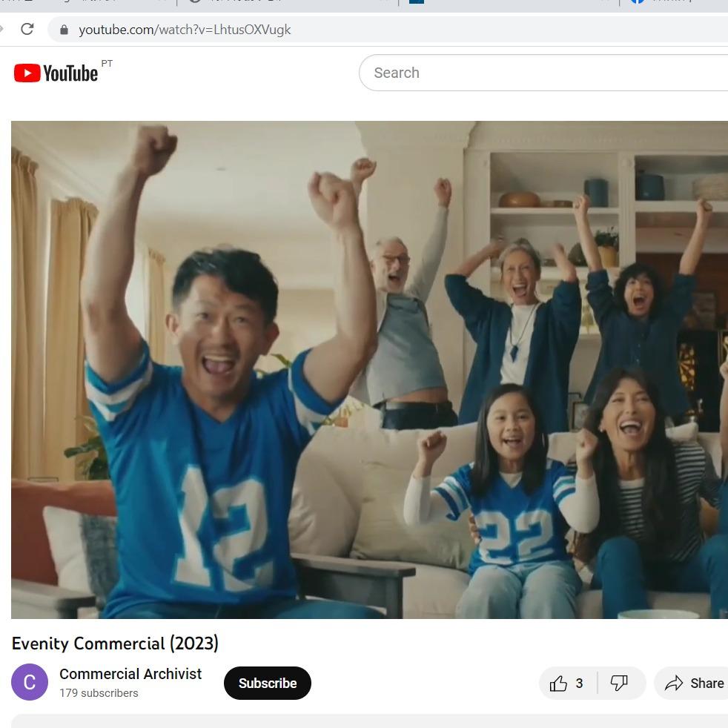The height and width of the screenshot is (728, 728).
Task: Click the PT badge beside the YouTube logo
Action: pos(107,64)
